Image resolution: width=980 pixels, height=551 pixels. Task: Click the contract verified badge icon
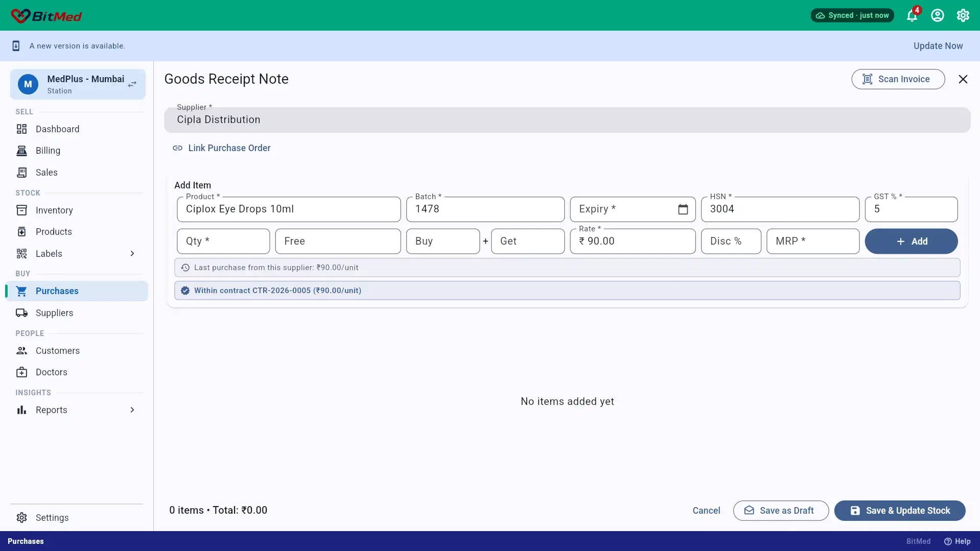click(x=185, y=291)
